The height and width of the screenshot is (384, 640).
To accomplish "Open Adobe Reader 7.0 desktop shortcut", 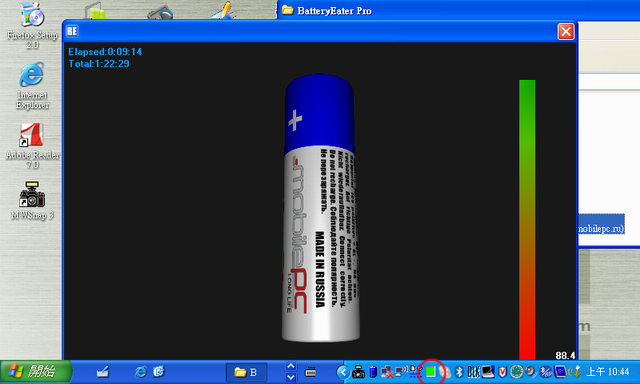I will 32,146.
